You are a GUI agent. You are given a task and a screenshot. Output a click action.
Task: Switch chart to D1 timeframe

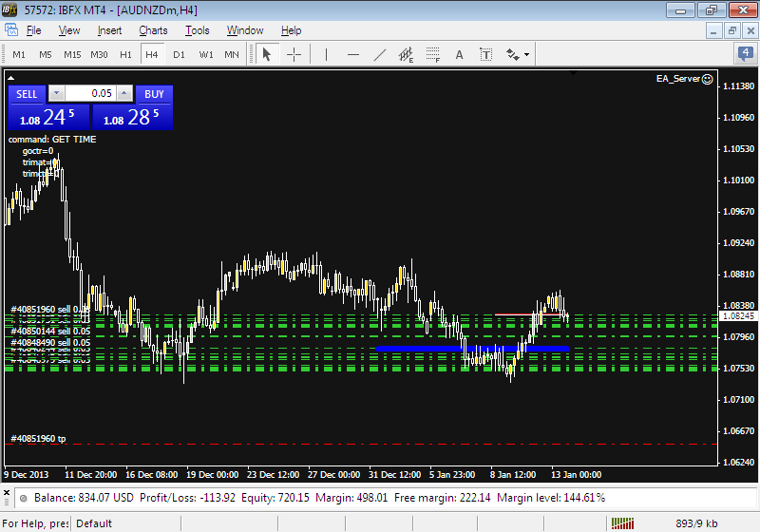point(179,54)
